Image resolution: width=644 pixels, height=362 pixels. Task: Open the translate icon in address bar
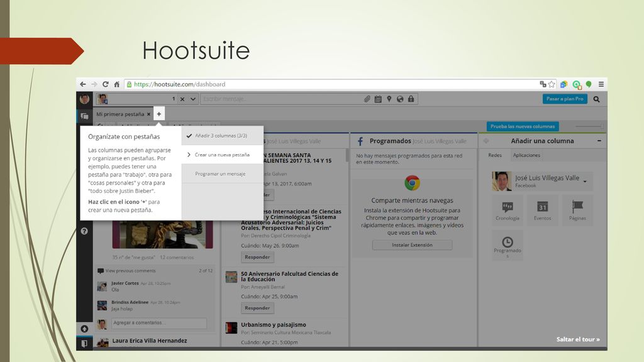543,84
